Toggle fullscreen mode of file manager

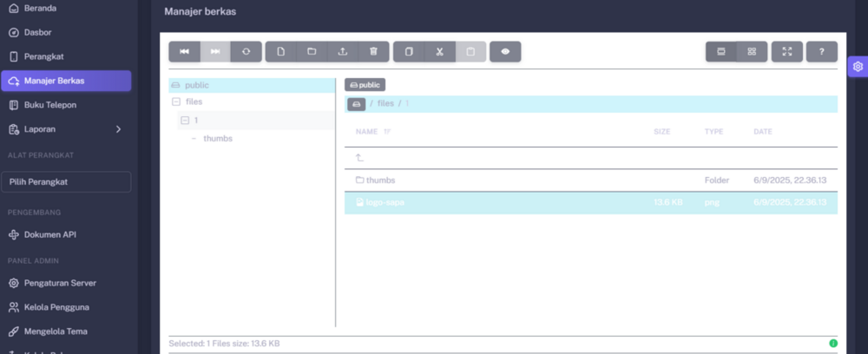(787, 51)
